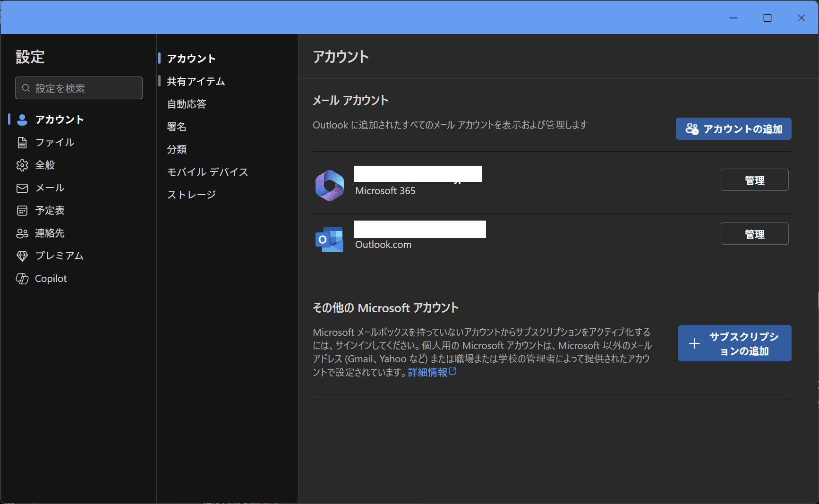The height and width of the screenshot is (504, 819).
Task: Click 管理 for the Microsoft 365 account
Action: tap(754, 180)
